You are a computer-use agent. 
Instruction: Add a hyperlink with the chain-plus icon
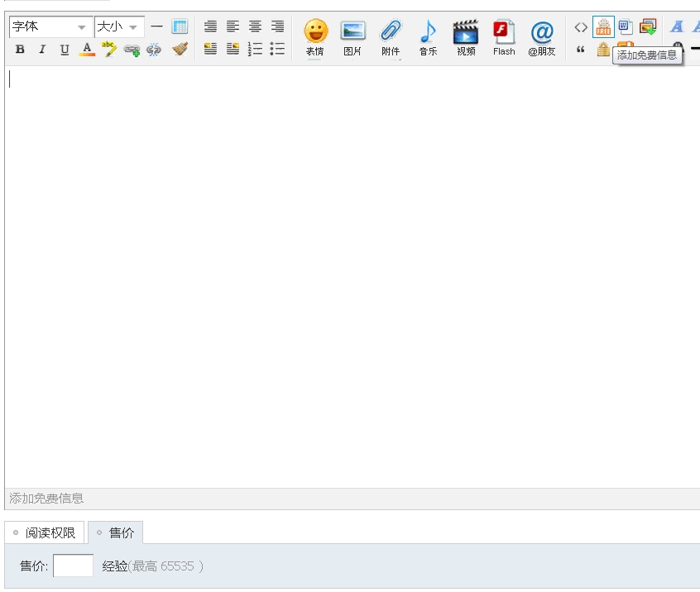tap(132, 50)
